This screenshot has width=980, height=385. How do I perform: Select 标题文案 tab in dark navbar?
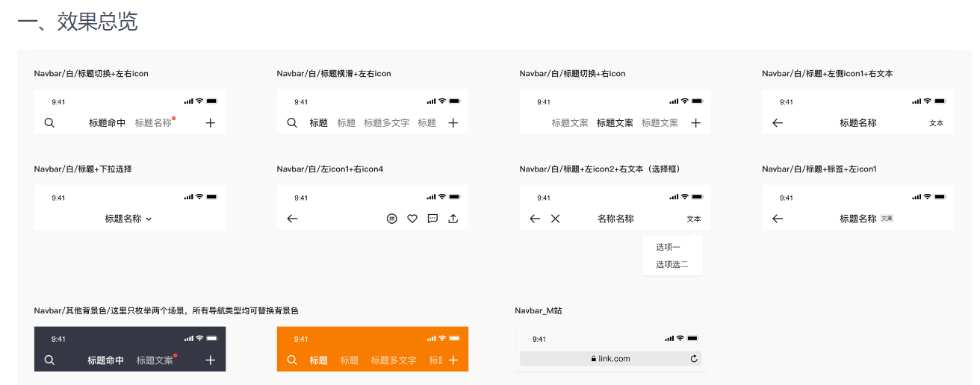coord(155,360)
